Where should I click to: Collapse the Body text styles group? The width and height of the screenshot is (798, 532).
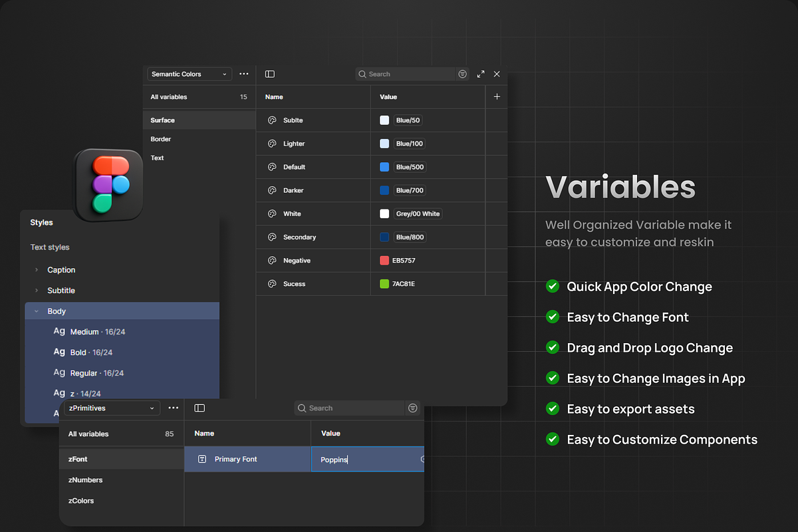(x=37, y=311)
